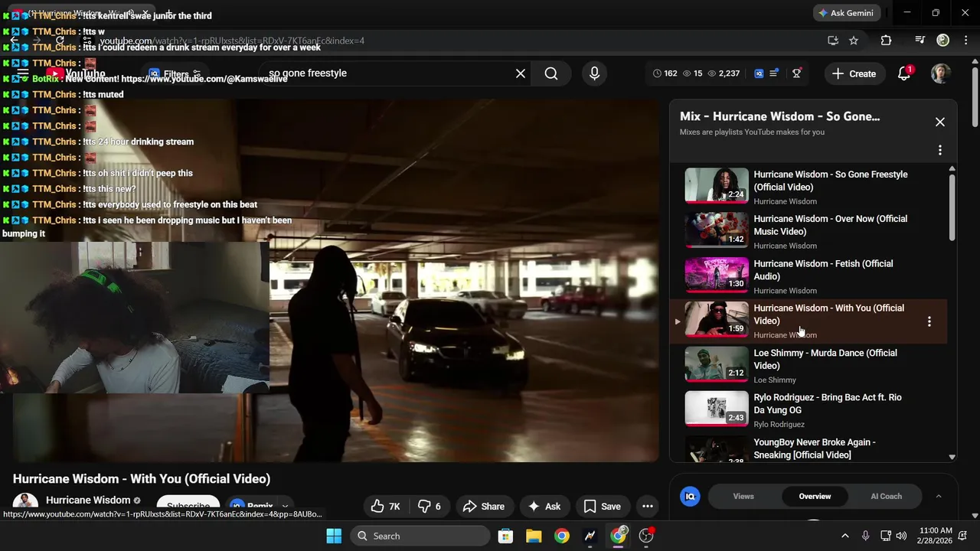Switch to Overview tab

click(x=815, y=496)
